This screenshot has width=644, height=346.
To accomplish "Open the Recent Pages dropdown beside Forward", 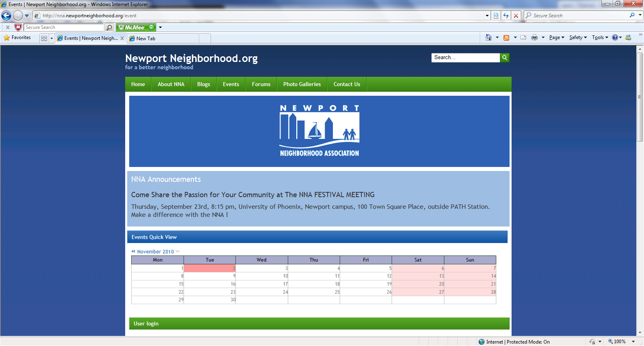I will click(27, 16).
